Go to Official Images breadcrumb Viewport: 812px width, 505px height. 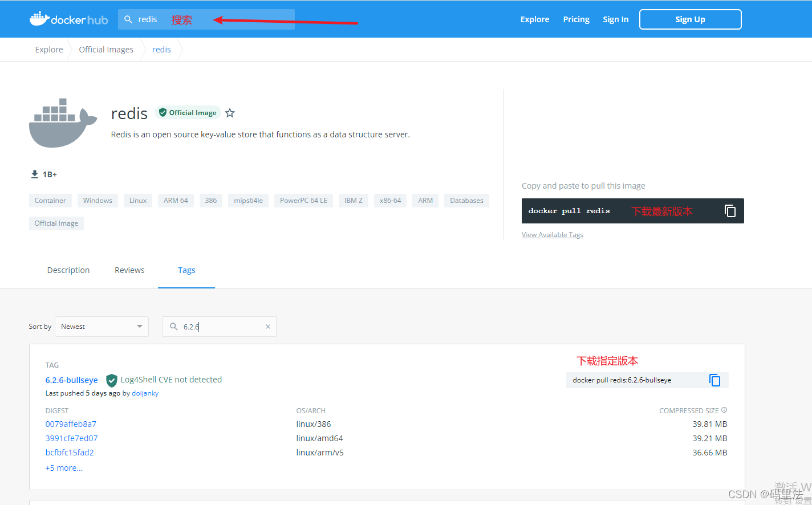point(106,50)
